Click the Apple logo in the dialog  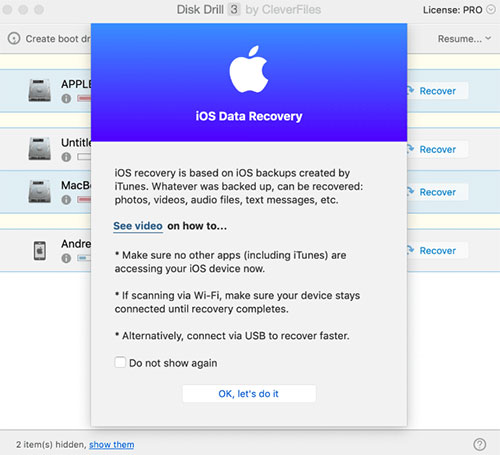coord(249,69)
